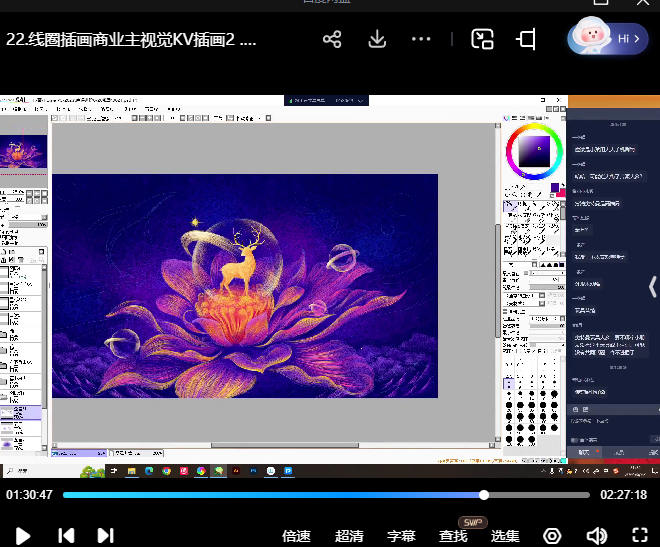Skip to the next video

tap(105, 535)
